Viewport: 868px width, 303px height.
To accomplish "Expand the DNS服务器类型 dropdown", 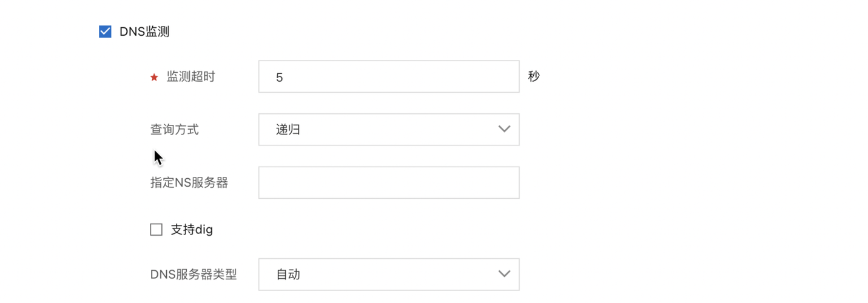I will click(x=388, y=275).
